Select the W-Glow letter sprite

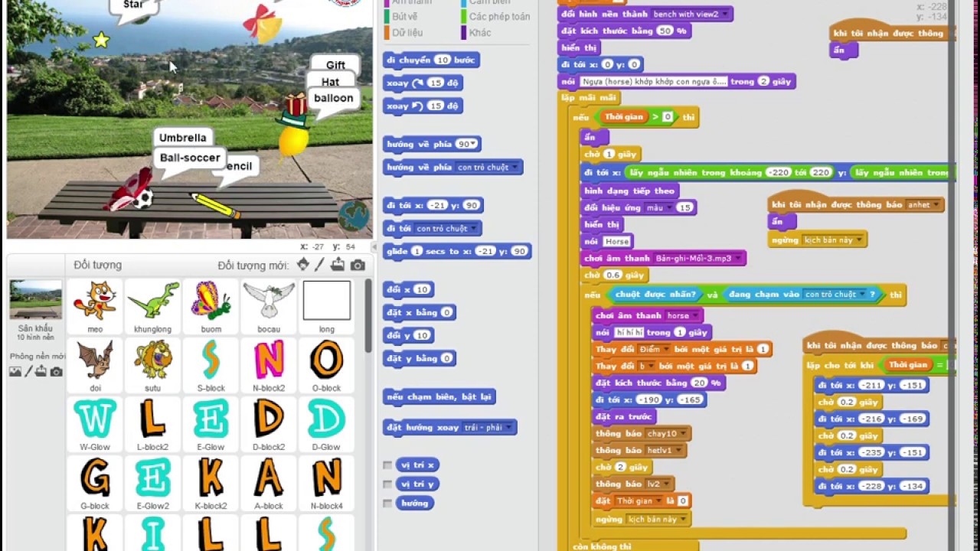point(95,424)
